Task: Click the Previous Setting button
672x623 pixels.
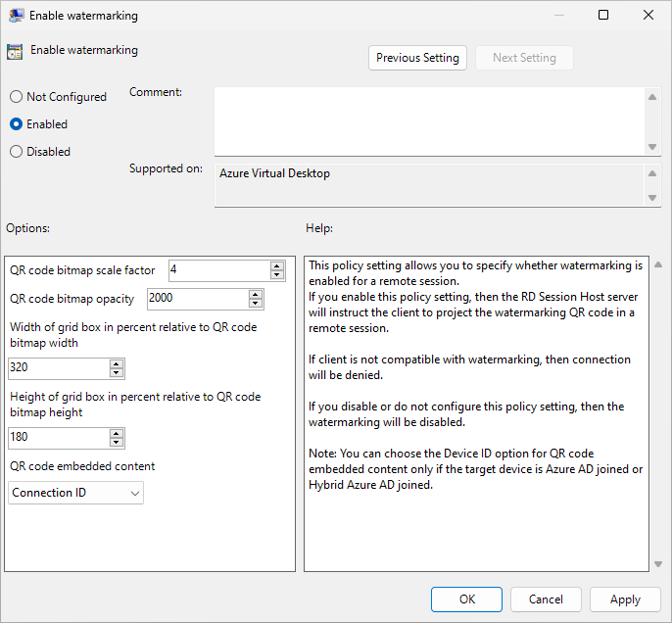Action: pyautogui.click(x=417, y=58)
